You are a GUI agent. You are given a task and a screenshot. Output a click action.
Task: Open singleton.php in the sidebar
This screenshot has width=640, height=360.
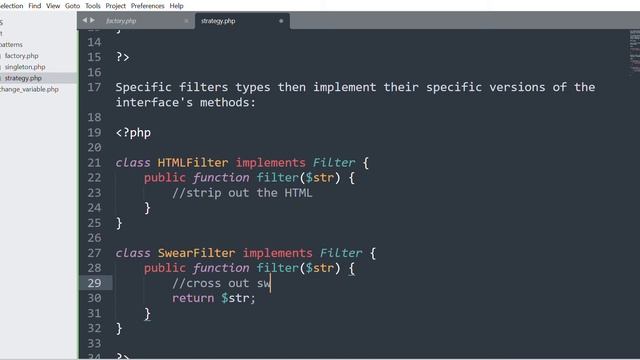[25, 67]
